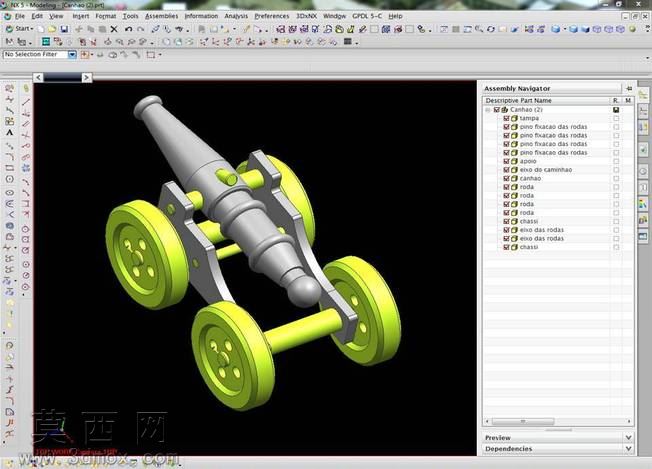
Task: Open the History clock tab in resource bar
Action: [x=643, y=171]
